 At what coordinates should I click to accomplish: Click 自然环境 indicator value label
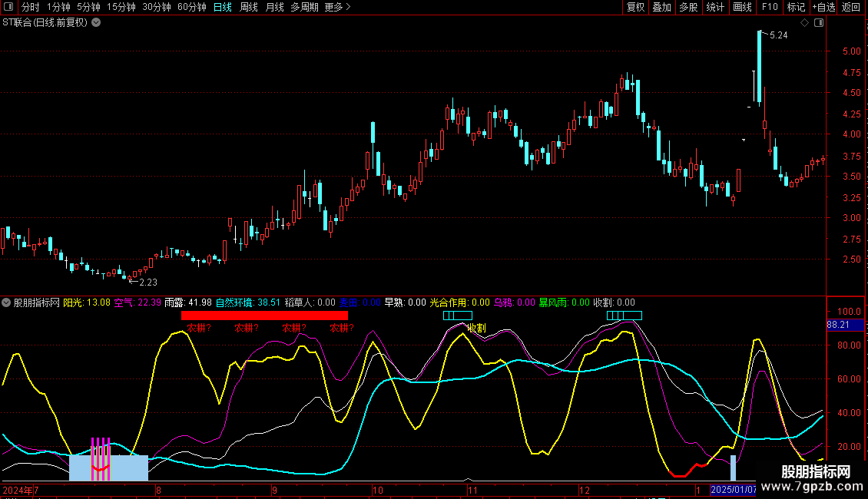248,302
